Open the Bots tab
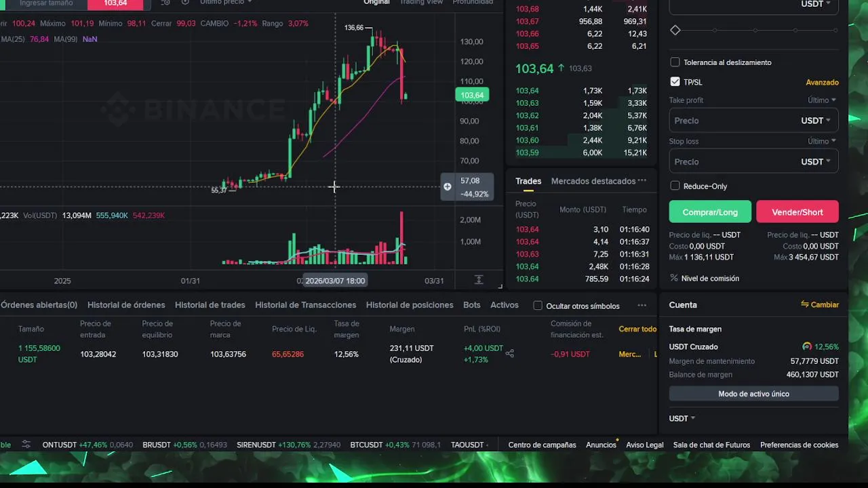This screenshot has width=868, height=488. click(x=472, y=305)
